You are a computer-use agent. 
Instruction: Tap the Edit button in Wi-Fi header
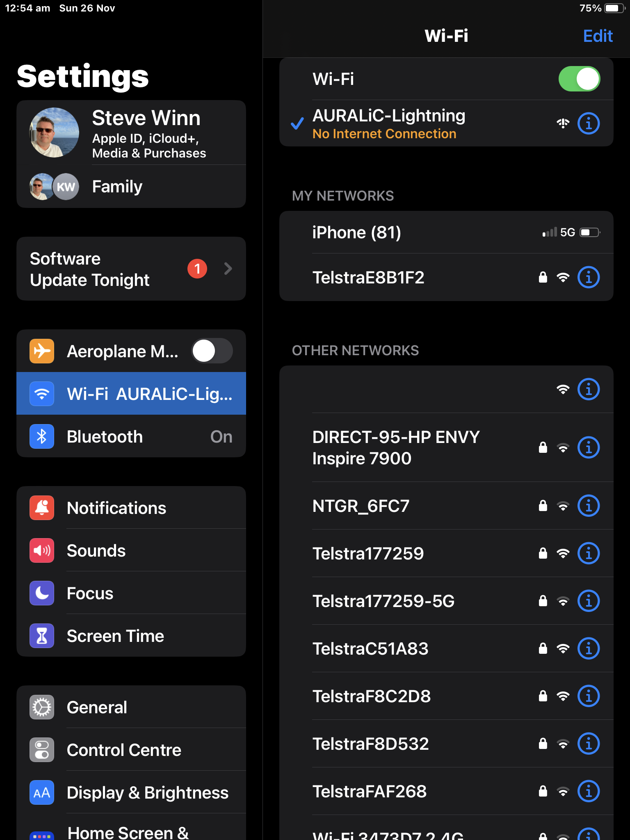click(598, 36)
